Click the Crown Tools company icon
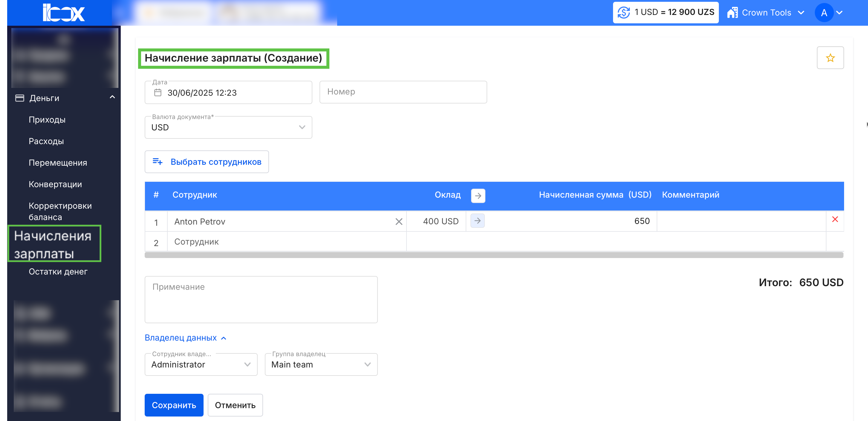 click(732, 13)
